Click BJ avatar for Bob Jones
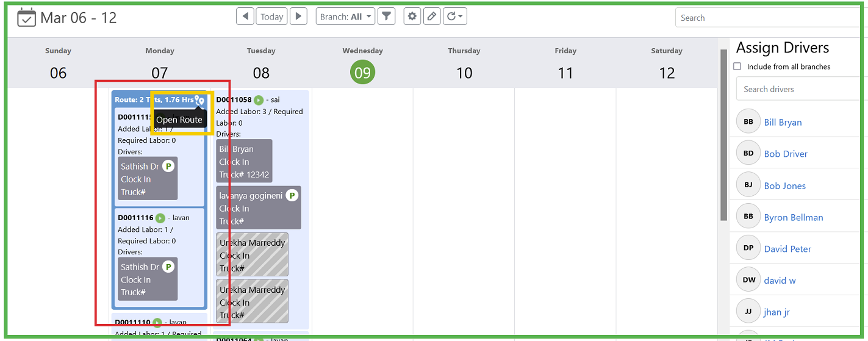 [748, 185]
